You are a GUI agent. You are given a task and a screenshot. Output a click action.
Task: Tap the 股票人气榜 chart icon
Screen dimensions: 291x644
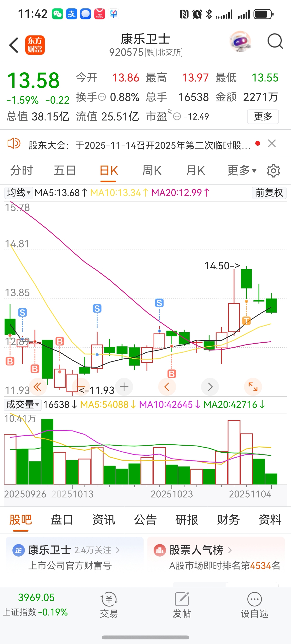point(160,550)
